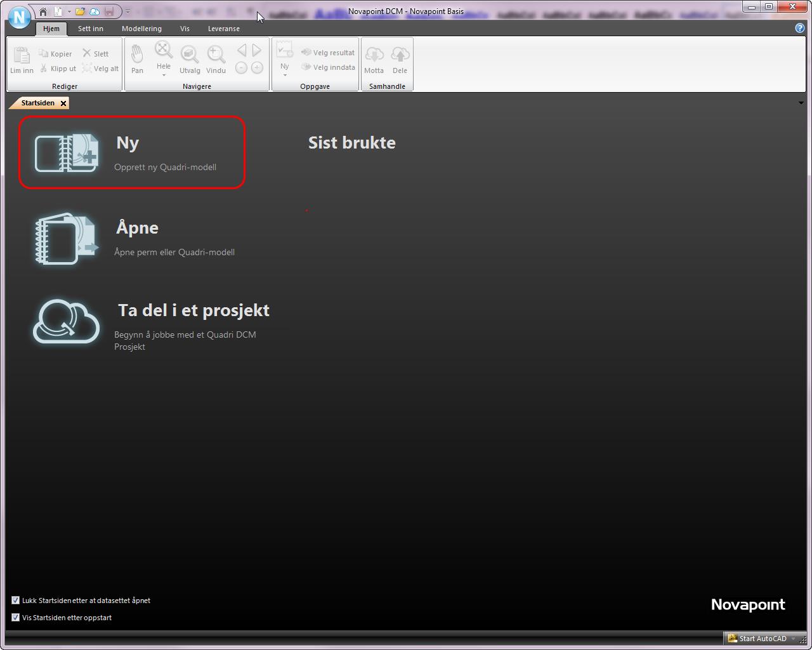This screenshot has width=812, height=650.
Task: Switch to the Hjem ribbon tab
Action: coord(51,29)
